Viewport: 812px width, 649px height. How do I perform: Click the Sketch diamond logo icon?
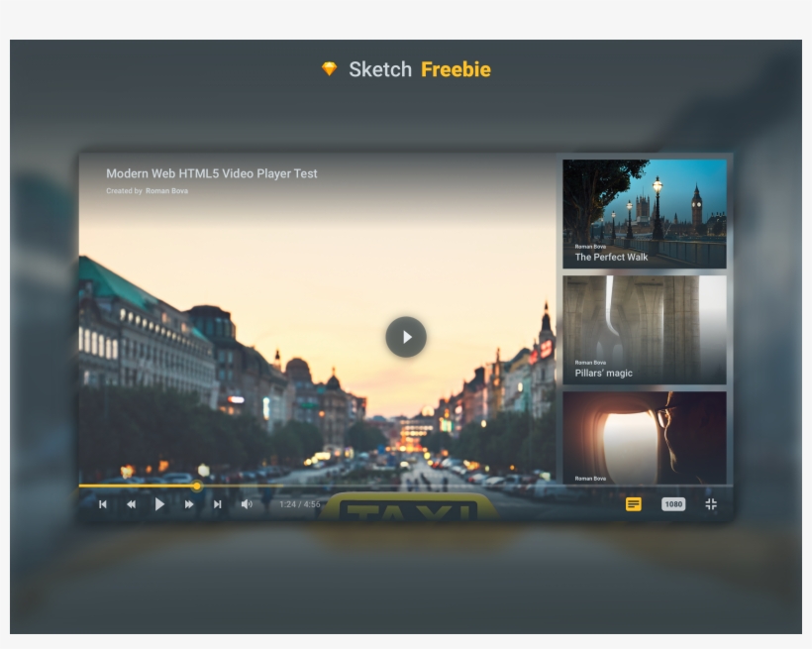click(x=330, y=69)
